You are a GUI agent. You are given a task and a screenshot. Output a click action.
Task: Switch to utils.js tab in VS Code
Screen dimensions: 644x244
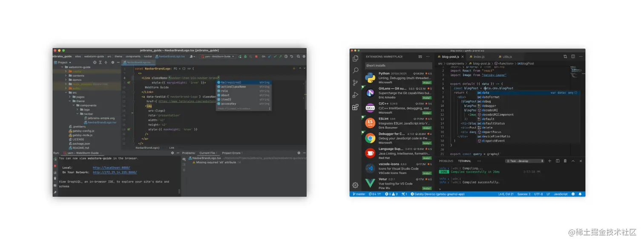pos(505,56)
